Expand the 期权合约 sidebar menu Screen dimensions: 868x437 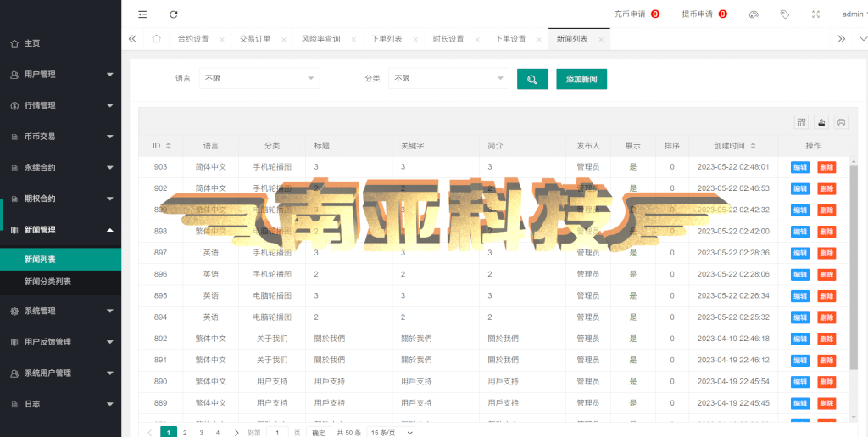pyautogui.click(x=60, y=199)
